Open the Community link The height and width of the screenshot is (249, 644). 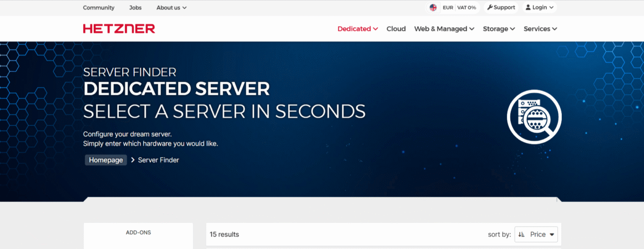pos(99,7)
